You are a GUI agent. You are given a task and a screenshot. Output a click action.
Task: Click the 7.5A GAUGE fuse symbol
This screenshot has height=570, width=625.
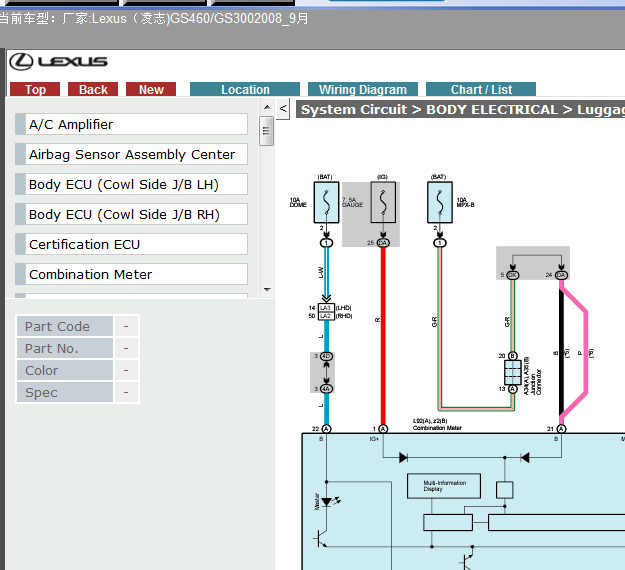pos(383,202)
